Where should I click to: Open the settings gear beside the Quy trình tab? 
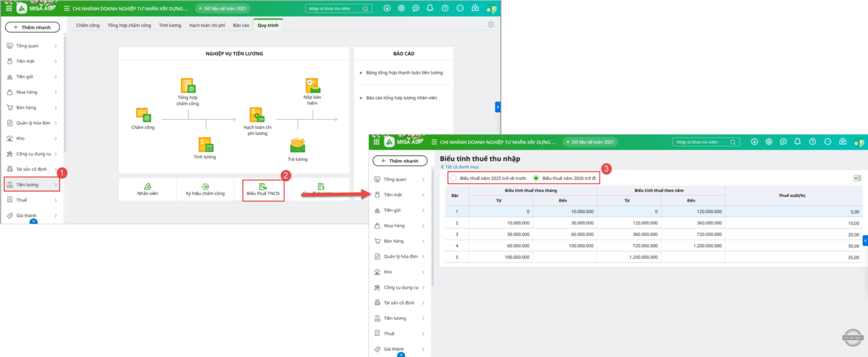491,25
